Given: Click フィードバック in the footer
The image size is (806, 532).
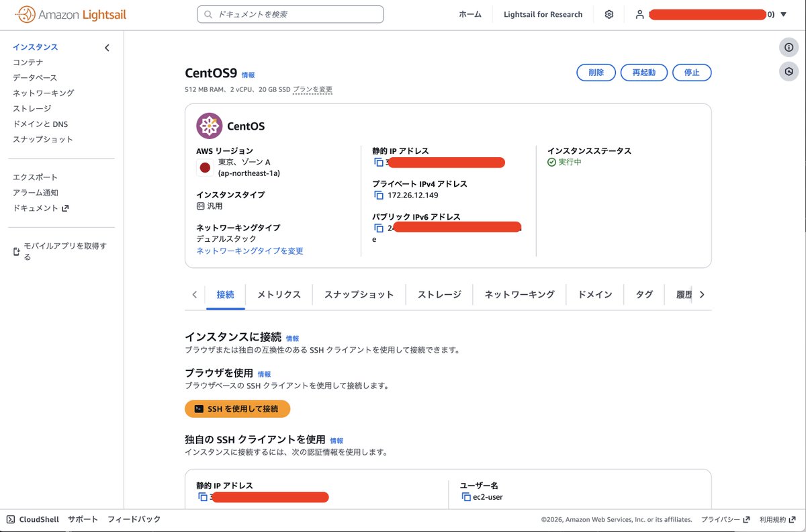Looking at the screenshot, I should click(x=134, y=519).
